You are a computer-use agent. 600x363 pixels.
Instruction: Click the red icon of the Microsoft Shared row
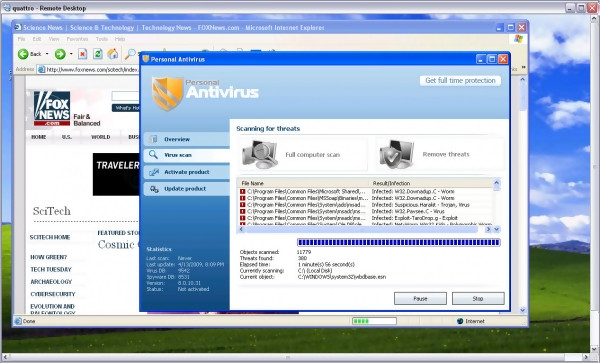(243, 191)
